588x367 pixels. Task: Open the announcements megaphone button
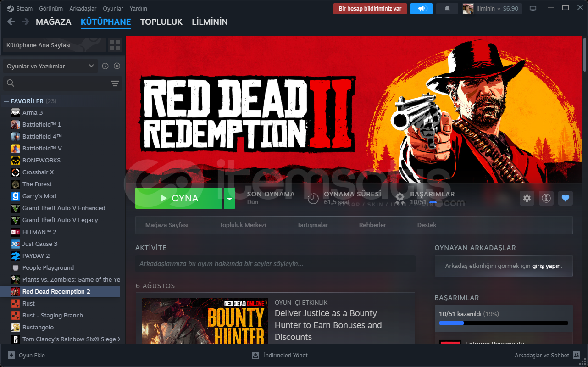pyautogui.click(x=422, y=8)
